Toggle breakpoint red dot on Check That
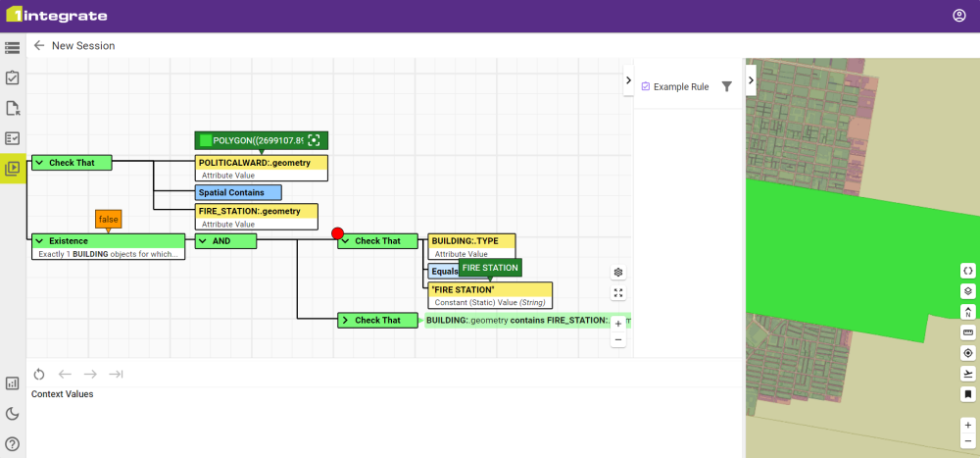The image size is (980, 458). 337,233
